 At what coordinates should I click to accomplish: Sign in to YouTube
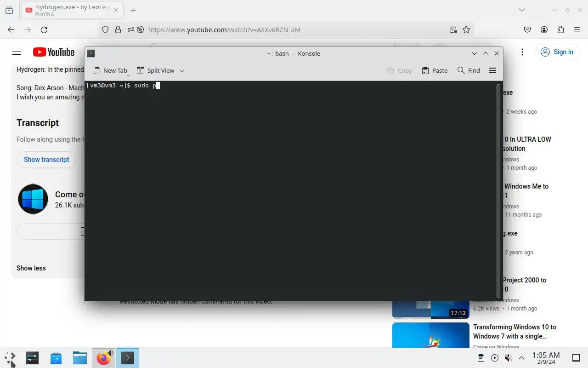coord(557,52)
